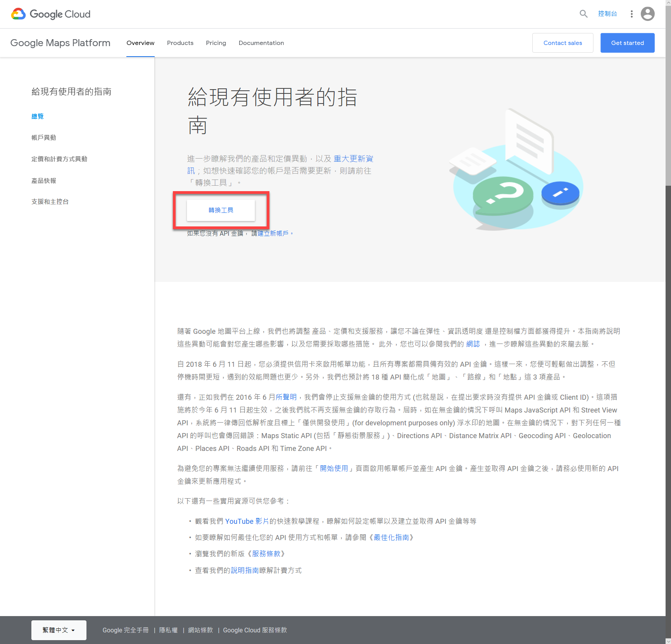Open the search magnifier icon

[583, 14]
